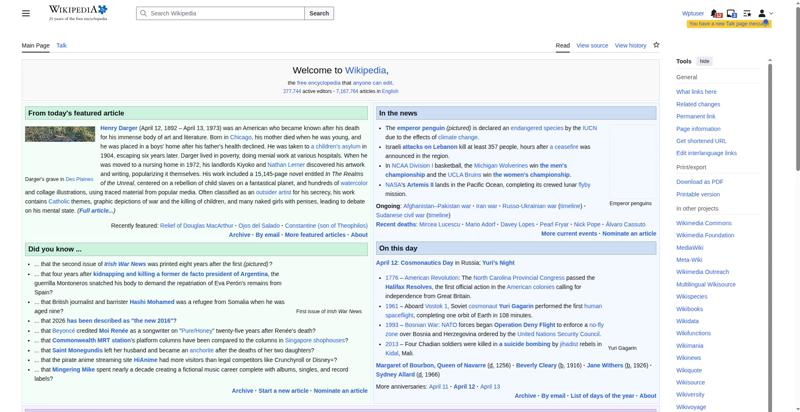Open the hamburger main menu

click(26, 13)
